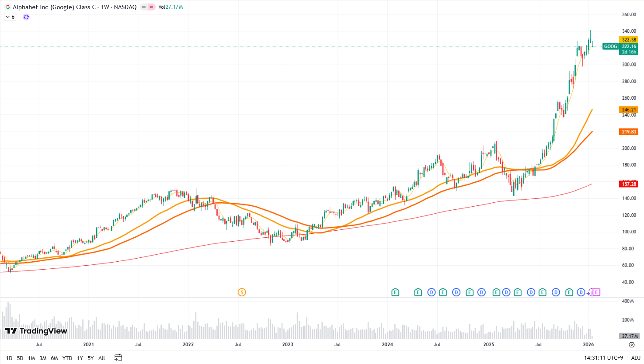The height and width of the screenshot is (364, 644).
Task: Open the earliest blue dividend D marker
Action: point(432,292)
